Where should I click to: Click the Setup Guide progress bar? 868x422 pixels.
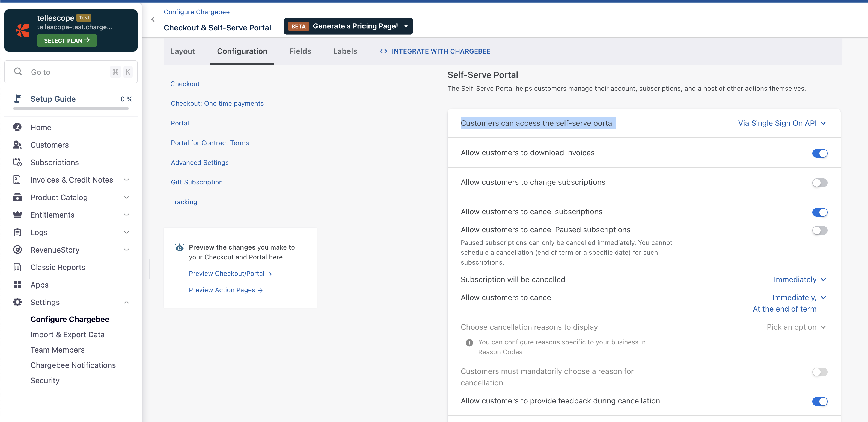(71, 109)
